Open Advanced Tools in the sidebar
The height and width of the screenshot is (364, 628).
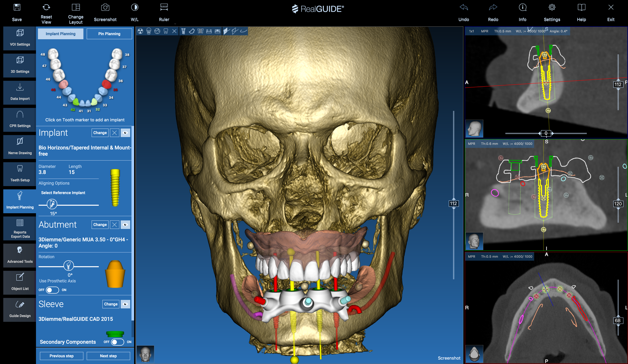click(x=20, y=255)
